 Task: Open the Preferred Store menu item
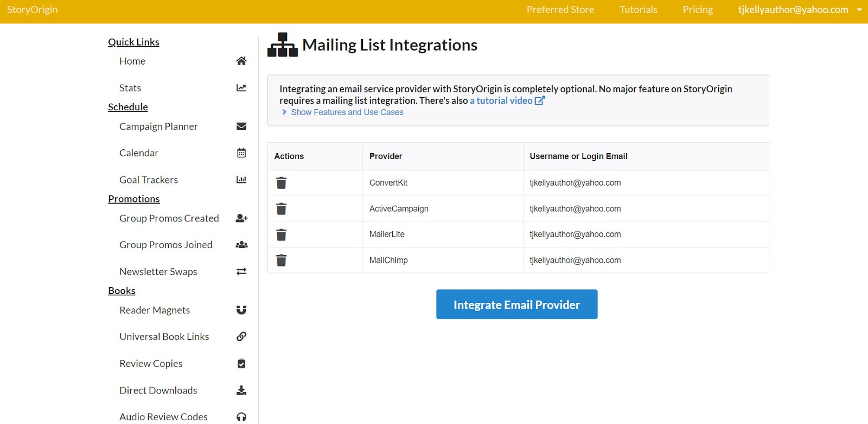(x=560, y=10)
